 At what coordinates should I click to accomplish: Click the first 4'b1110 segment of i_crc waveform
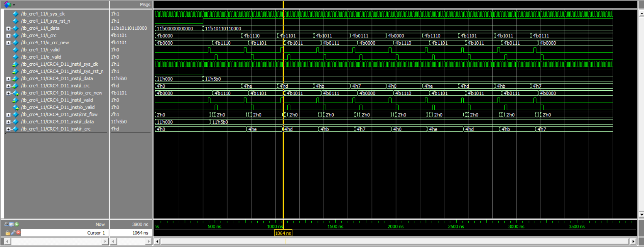(x=260, y=36)
